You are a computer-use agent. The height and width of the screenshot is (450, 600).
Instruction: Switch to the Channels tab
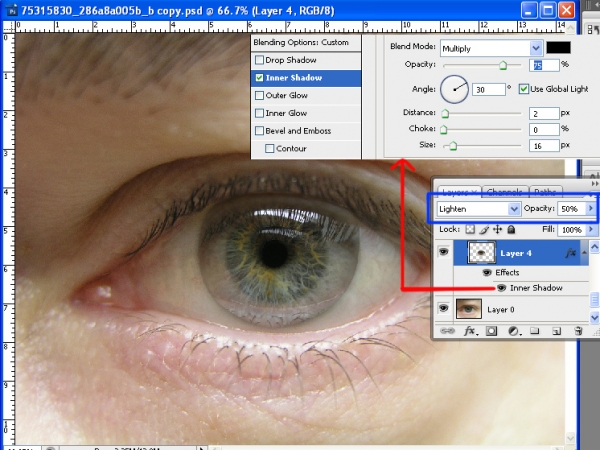(505, 192)
